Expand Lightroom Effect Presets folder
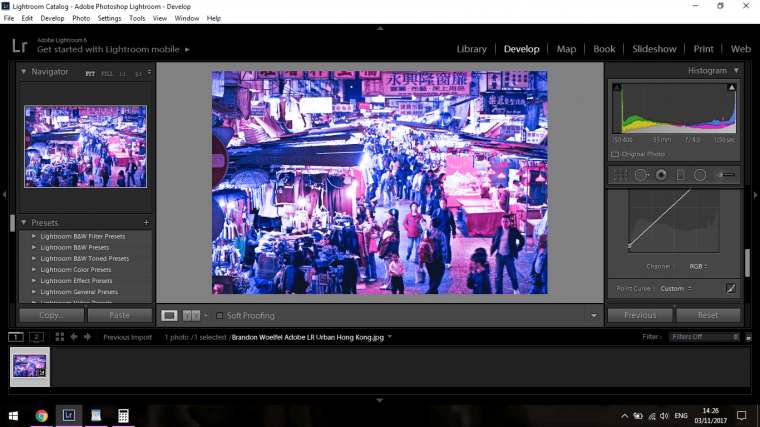 coord(34,281)
